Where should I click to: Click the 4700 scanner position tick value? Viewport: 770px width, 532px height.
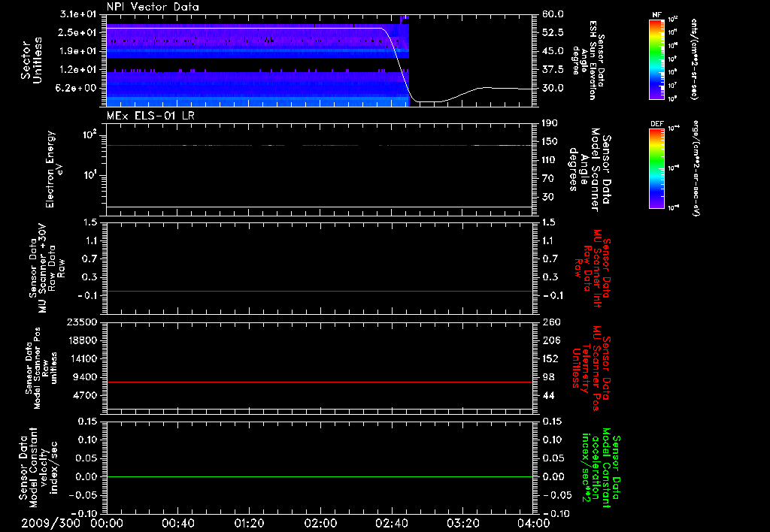coord(85,395)
